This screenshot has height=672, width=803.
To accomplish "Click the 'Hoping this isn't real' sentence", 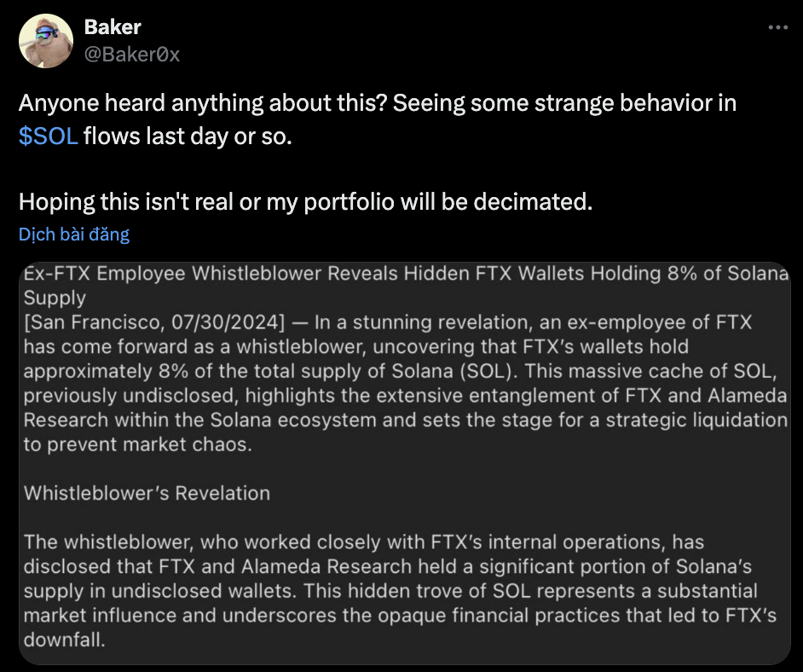I will tap(305, 202).
